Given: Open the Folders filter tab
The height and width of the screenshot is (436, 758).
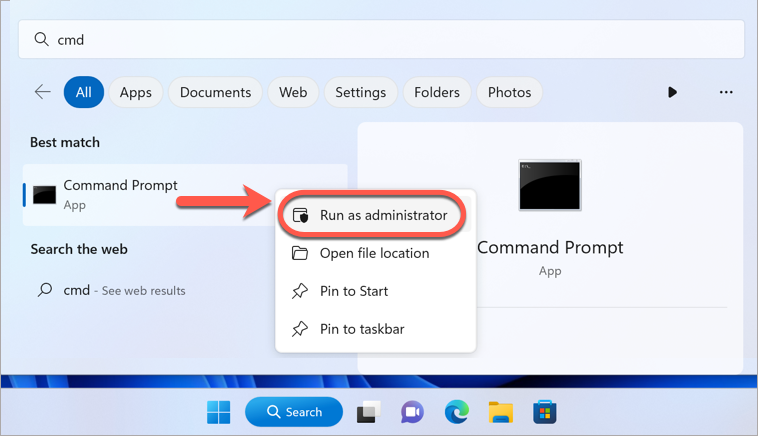Looking at the screenshot, I should pyautogui.click(x=437, y=92).
